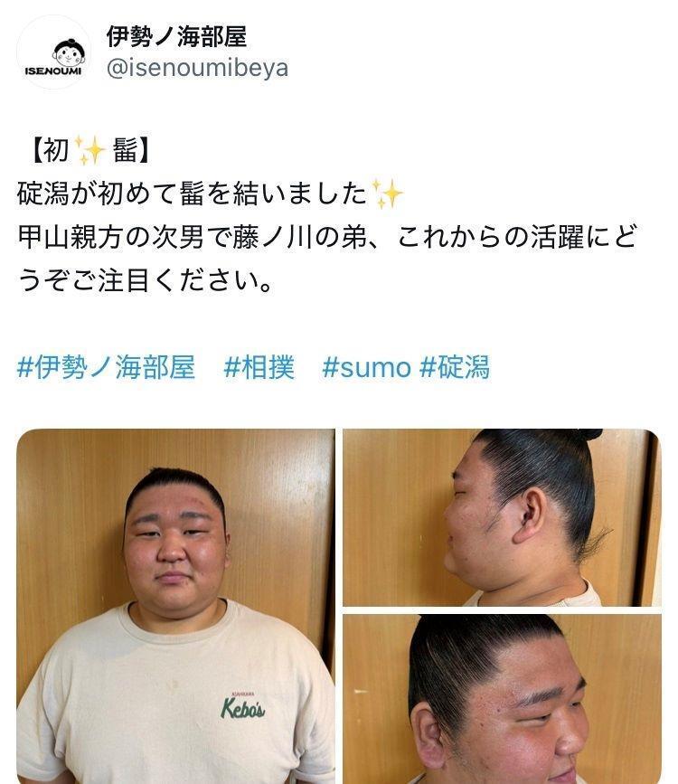Click the sparkle emoji after 結いました

[387, 193]
